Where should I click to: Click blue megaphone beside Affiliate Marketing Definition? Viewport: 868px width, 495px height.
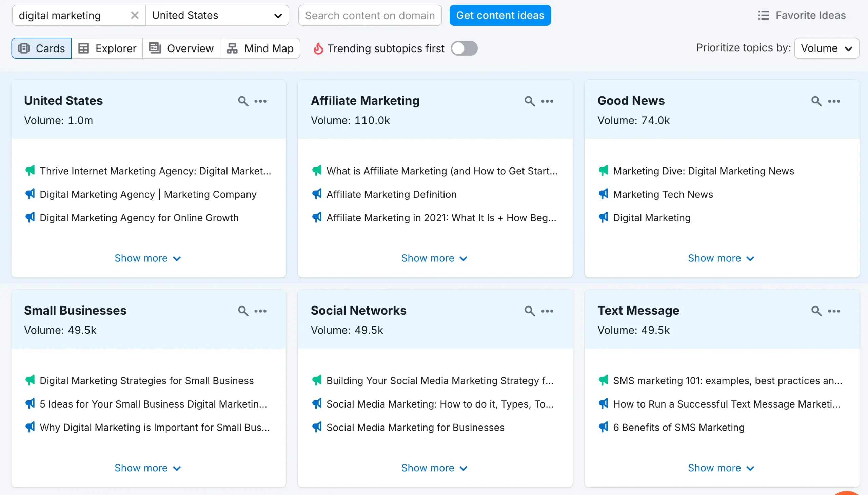317,194
